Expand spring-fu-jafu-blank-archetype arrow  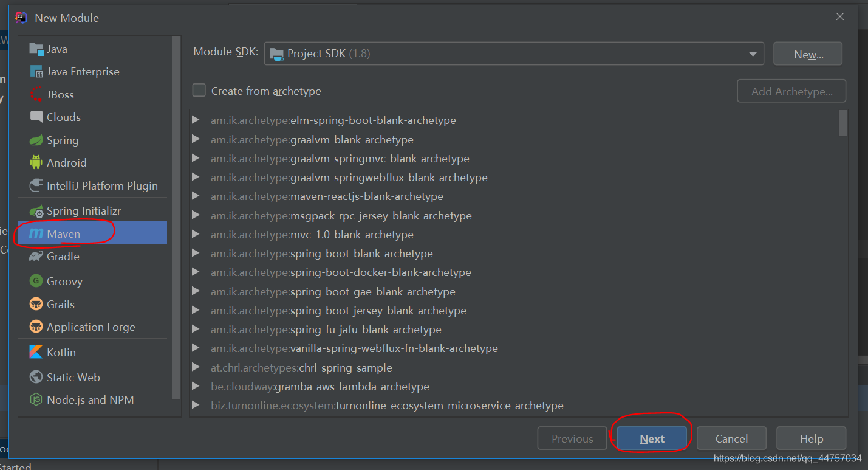coord(196,329)
